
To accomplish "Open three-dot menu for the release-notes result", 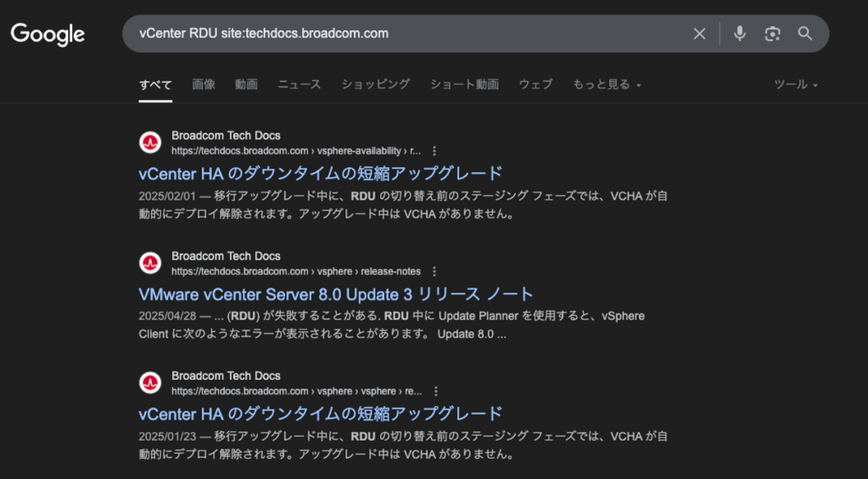I will point(434,271).
